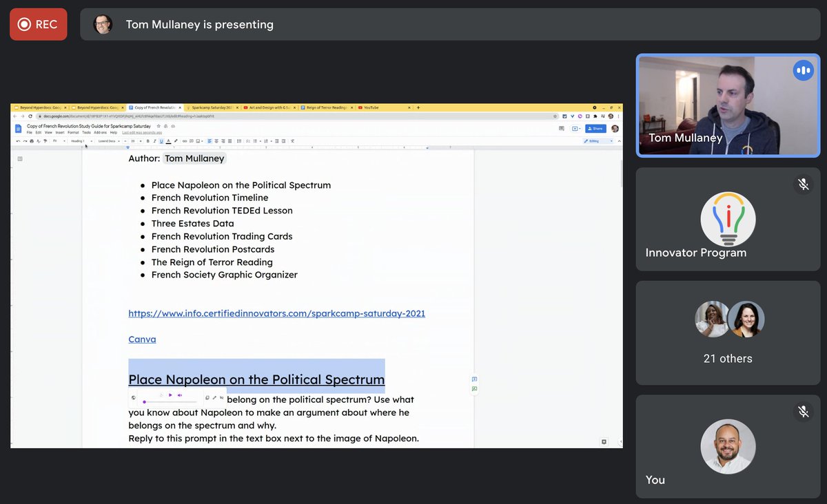The height and width of the screenshot is (504, 827).
Task: Select justify align
Action: 229,141
